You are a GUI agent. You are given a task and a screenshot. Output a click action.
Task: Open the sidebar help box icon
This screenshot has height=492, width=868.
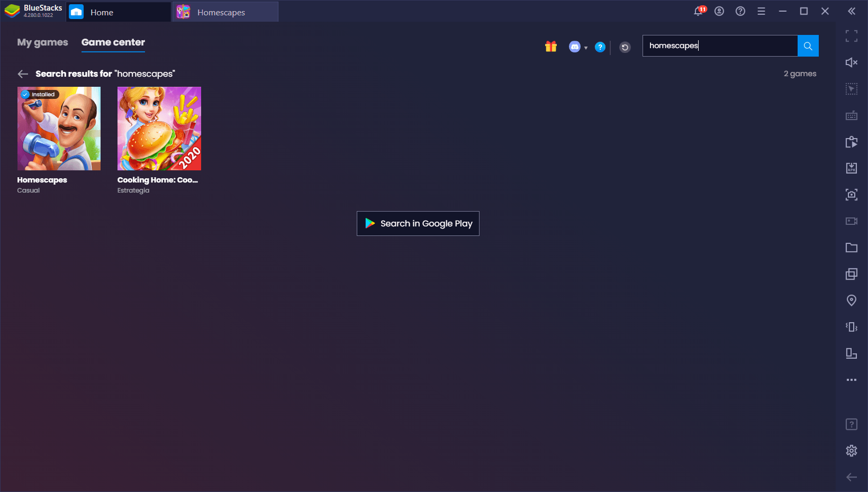pyautogui.click(x=852, y=424)
